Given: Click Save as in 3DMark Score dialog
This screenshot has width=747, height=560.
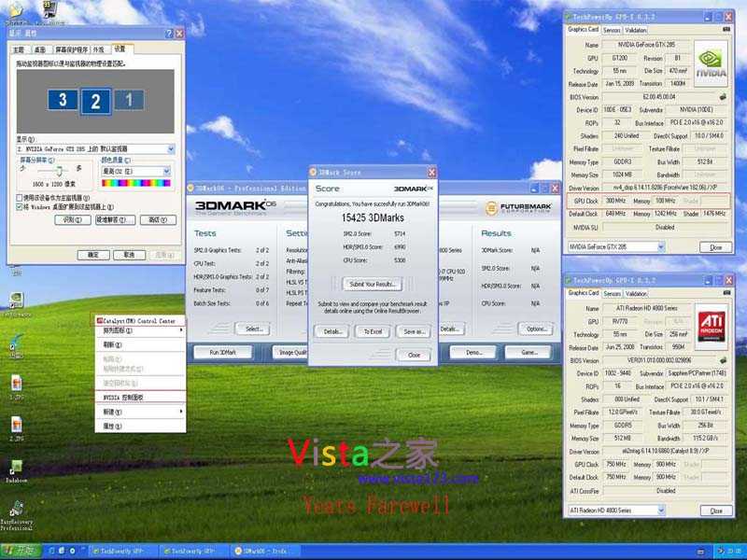Looking at the screenshot, I should click(x=414, y=331).
